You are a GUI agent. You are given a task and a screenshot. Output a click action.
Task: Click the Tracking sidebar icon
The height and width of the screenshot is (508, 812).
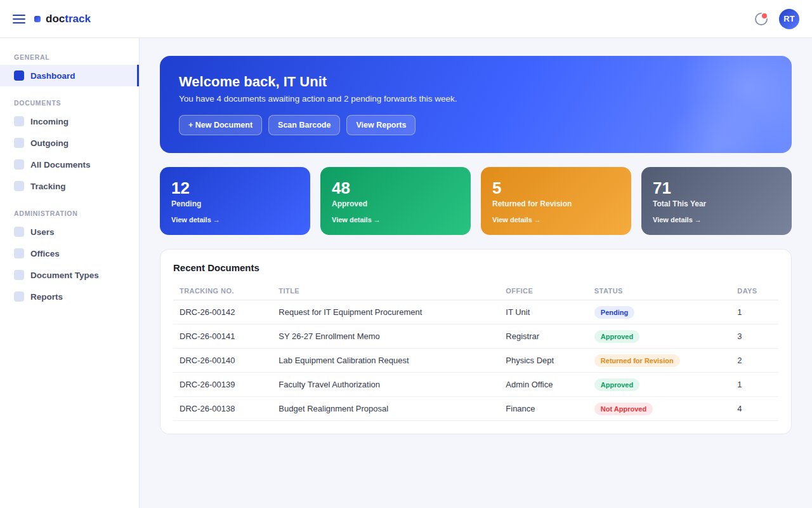[19, 186]
